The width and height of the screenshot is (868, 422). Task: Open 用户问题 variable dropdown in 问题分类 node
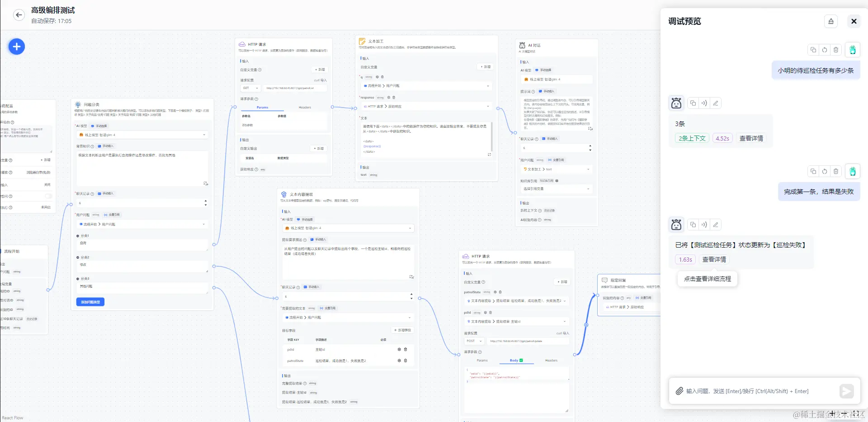coord(142,224)
